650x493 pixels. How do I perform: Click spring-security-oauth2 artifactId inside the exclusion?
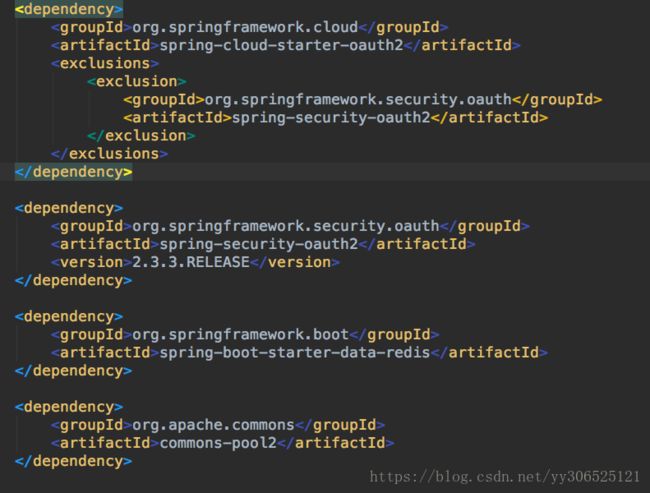click(331, 118)
